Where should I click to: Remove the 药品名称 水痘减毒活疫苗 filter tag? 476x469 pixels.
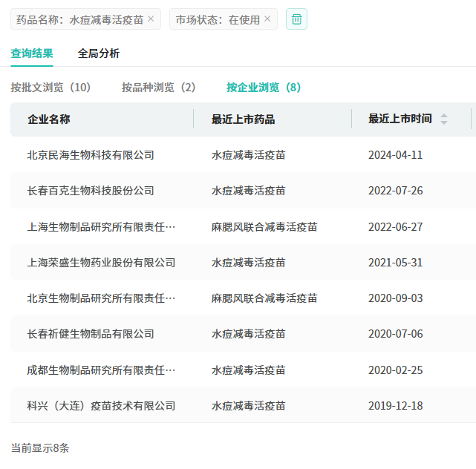(151, 19)
